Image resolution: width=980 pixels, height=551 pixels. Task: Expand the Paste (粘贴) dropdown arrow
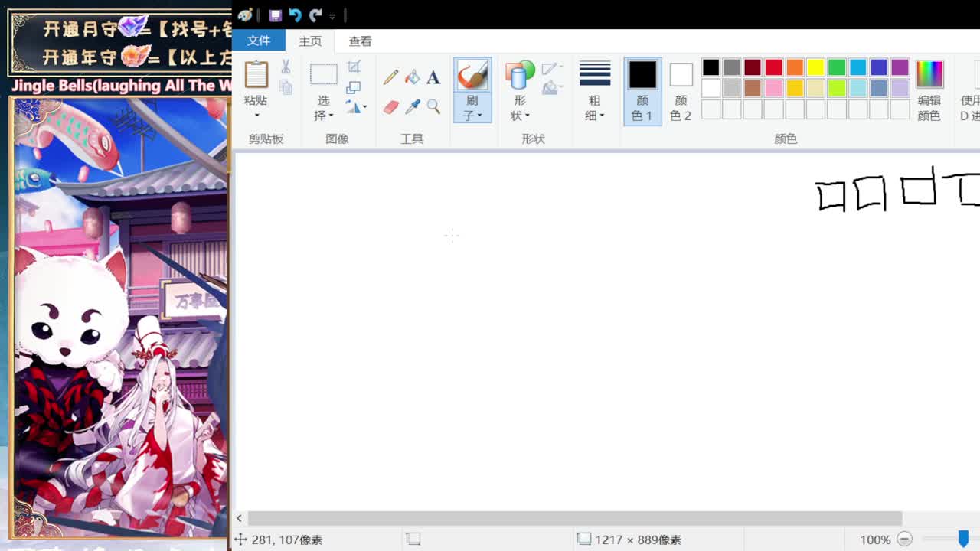click(x=256, y=116)
